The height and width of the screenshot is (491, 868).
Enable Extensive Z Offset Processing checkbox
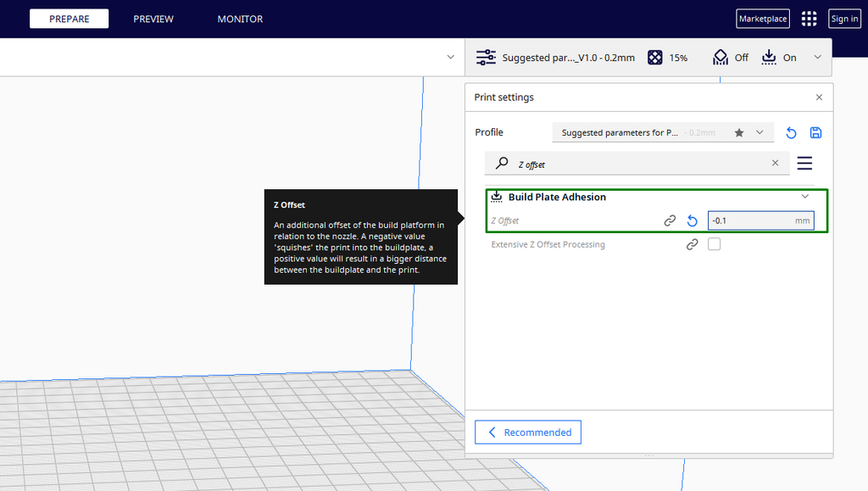point(714,244)
